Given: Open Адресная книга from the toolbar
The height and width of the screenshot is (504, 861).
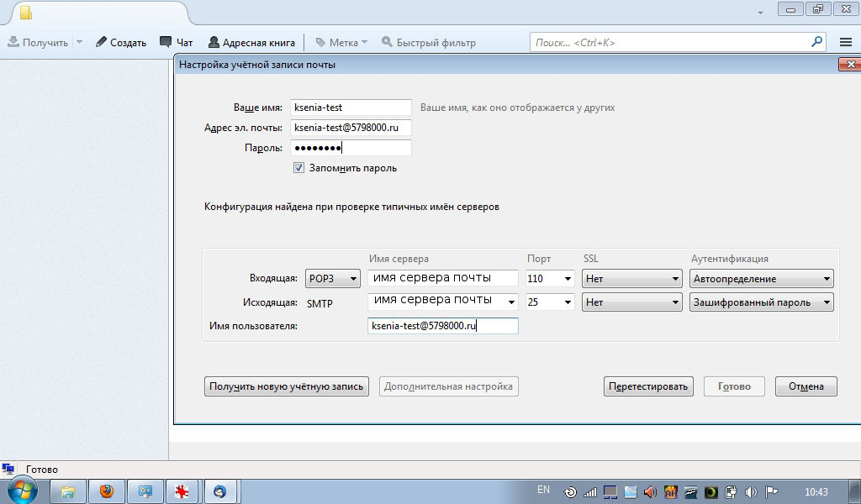Looking at the screenshot, I should pyautogui.click(x=251, y=42).
